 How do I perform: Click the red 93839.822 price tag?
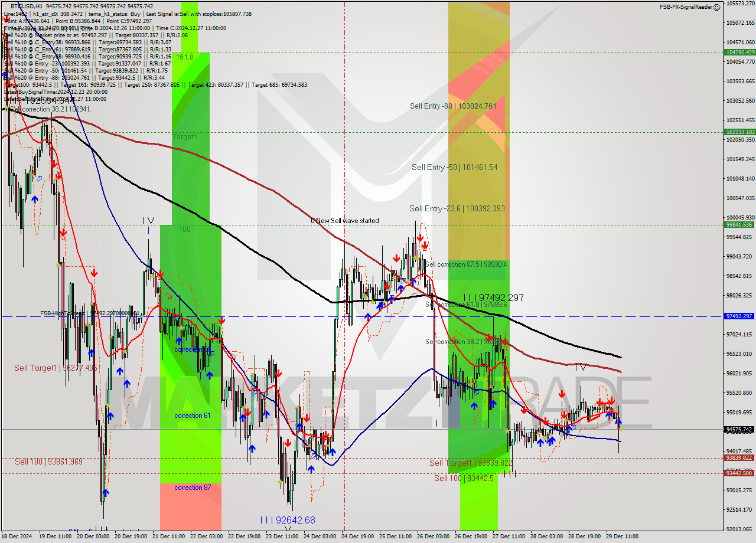pos(739,457)
